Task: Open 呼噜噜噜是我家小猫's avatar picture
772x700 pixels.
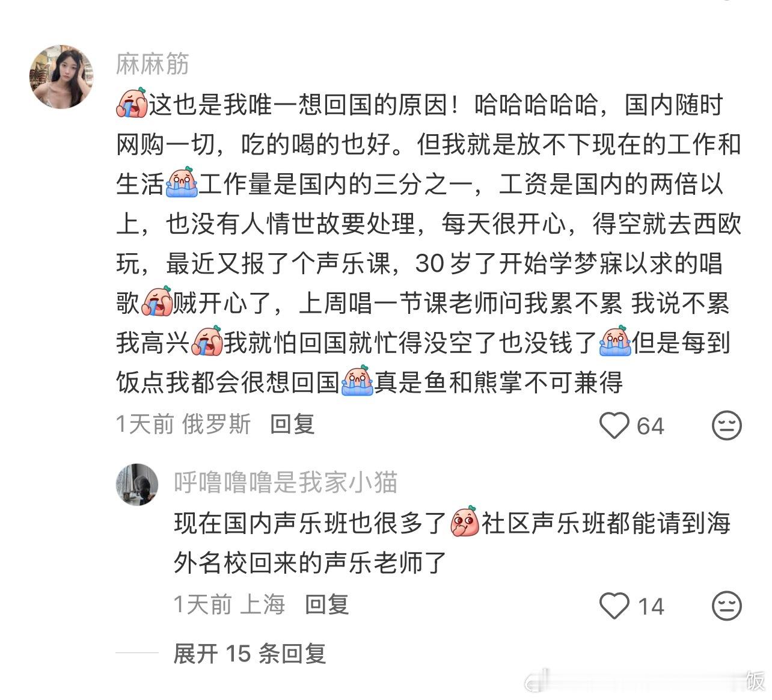Action: (x=137, y=485)
